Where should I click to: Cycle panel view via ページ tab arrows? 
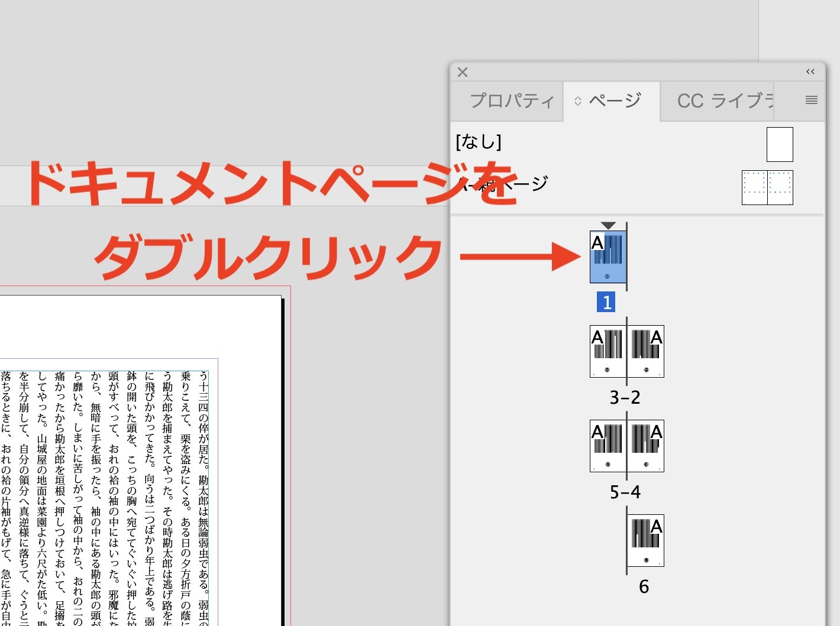pyautogui.click(x=578, y=101)
